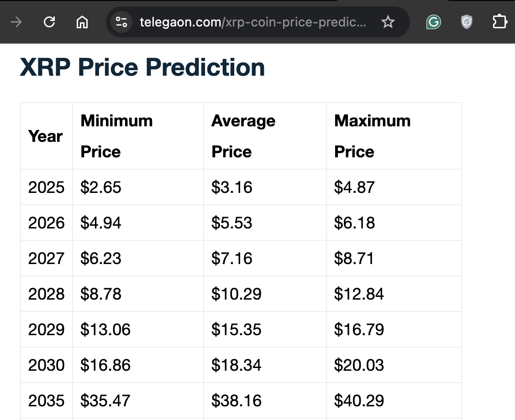Open the Grammarly extension icon
Viewport: 515px width, 420px height.
(x=434, y=22)
